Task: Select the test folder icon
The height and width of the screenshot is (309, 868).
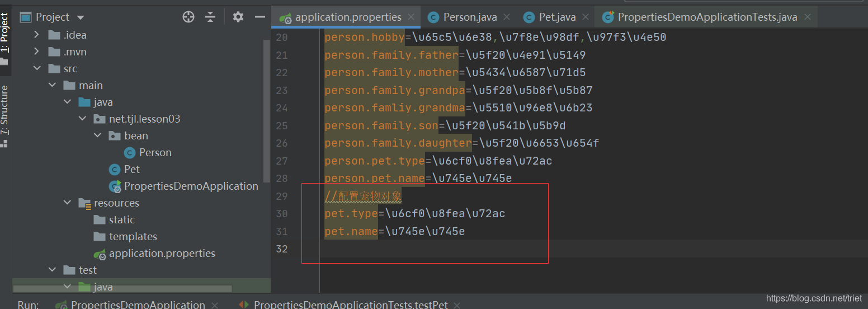Action: click(x=69, y=270)
